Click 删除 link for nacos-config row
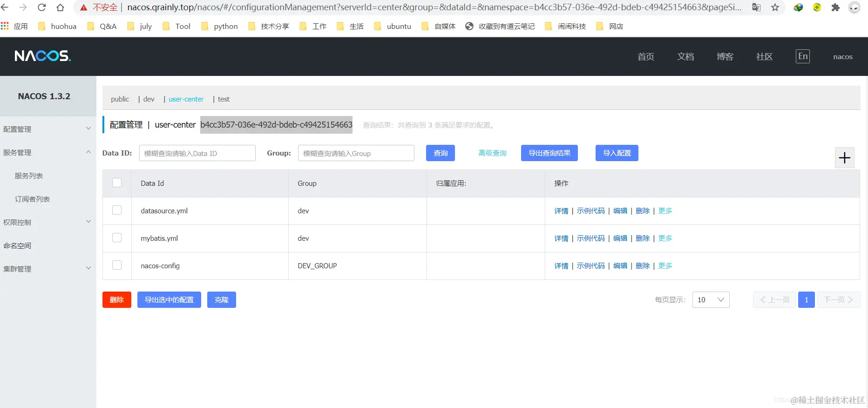Viewport: 868px width, 408px height. (x=643, y=265)
